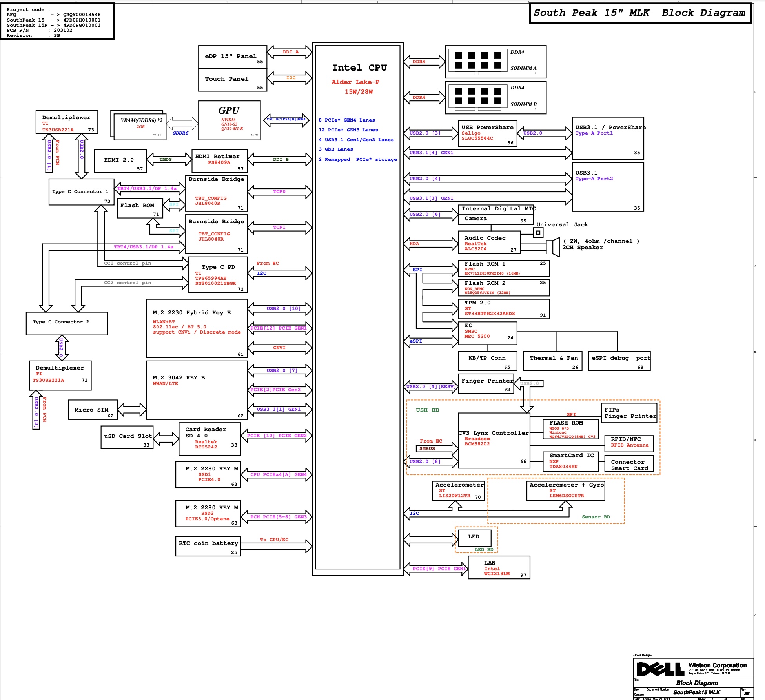
Task: Select the 'M.2 3042 KEY B' WWAN/LTE block
Action: [197, 390]
